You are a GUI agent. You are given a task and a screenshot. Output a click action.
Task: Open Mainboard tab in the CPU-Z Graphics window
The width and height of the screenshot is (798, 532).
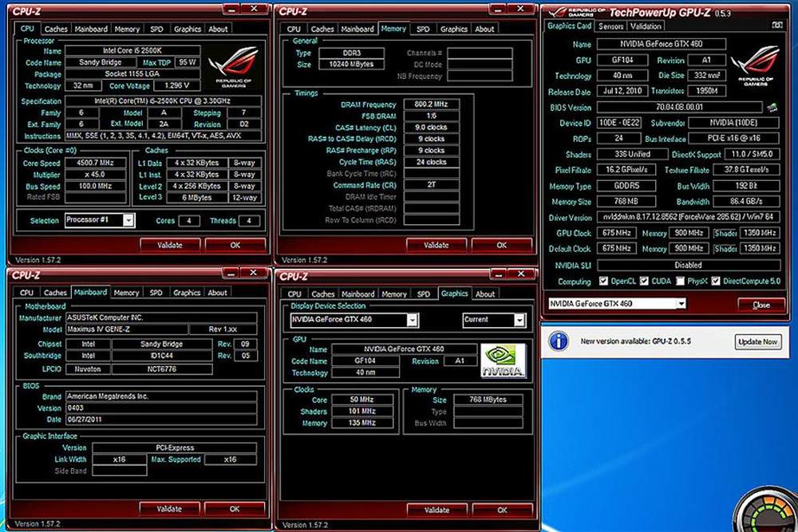(x=358, y=294)
